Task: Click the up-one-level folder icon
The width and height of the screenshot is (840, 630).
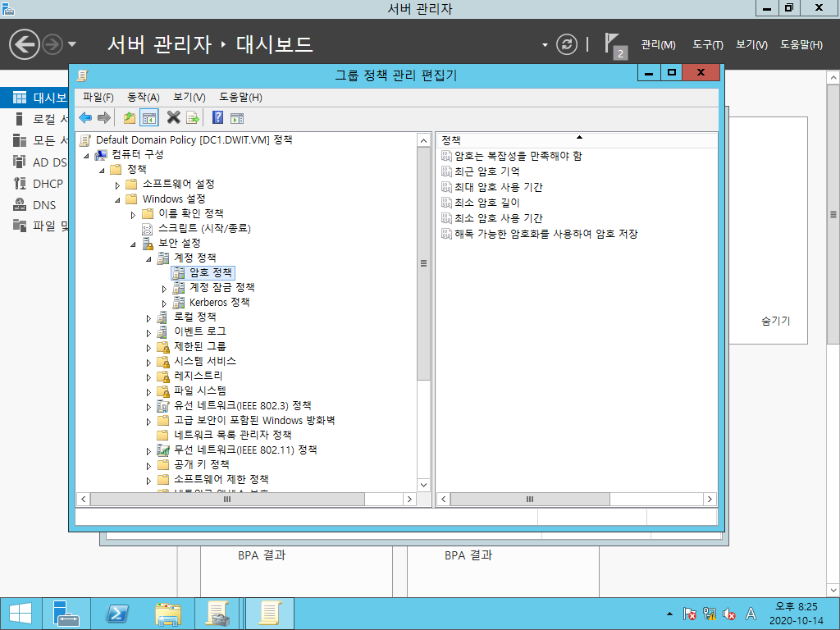Action: (129, 118)
